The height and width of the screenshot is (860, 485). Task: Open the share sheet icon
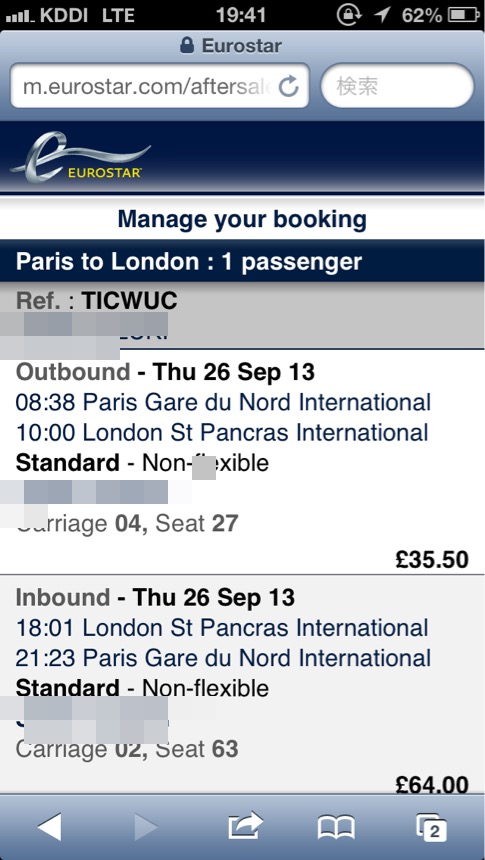pyautogui.click(x=245, y=826)
